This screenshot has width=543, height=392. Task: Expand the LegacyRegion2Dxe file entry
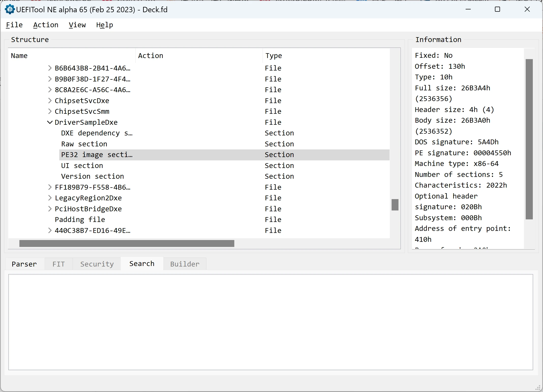pyautogui.click(x=50, y=198)
